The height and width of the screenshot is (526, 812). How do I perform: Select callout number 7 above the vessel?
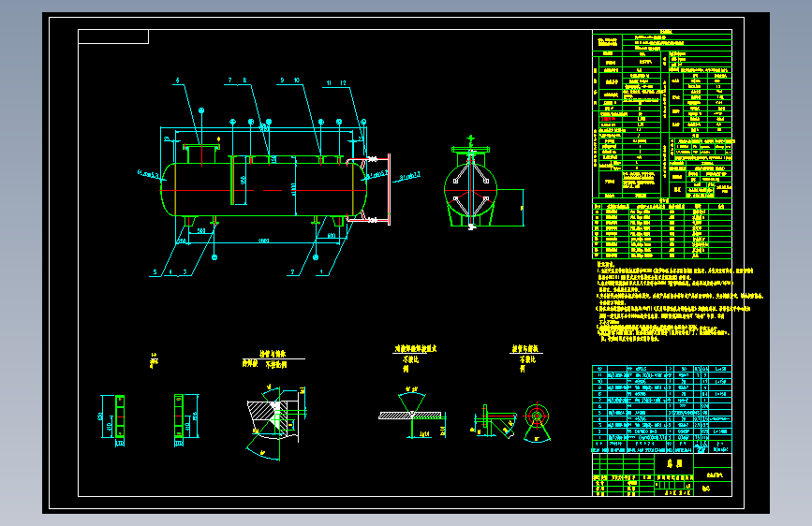pos(230,80)
